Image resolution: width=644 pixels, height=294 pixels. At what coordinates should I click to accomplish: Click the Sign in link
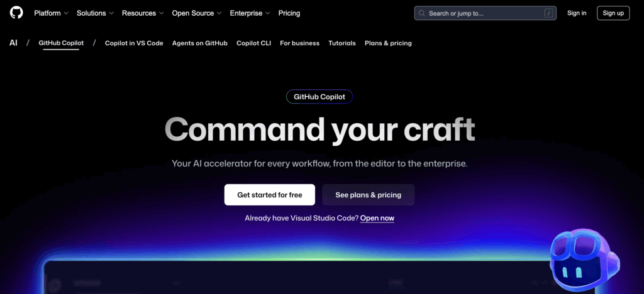pos(577,13)
